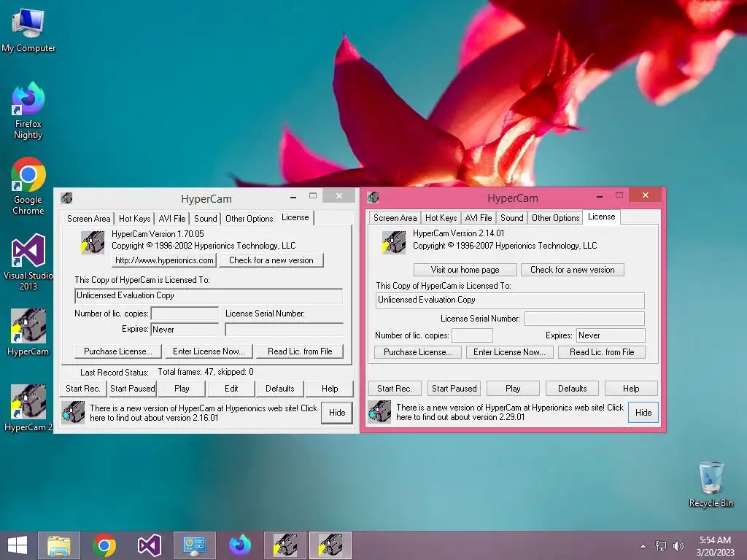Open volume control in the tray

(x=678, y=546)
